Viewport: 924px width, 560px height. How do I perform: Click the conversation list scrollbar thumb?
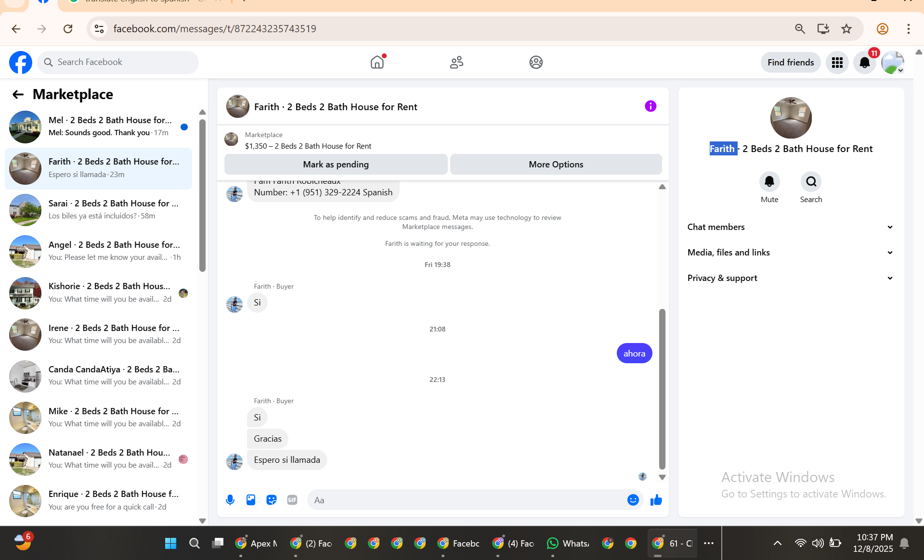(x=202, y=195)
